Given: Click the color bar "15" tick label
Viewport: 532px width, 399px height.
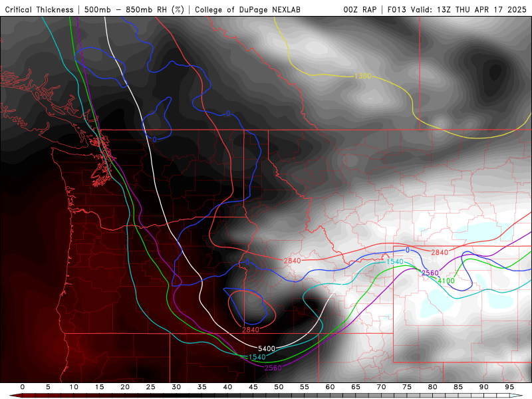Looking at the screenshot, I should [x=99, y=387].
